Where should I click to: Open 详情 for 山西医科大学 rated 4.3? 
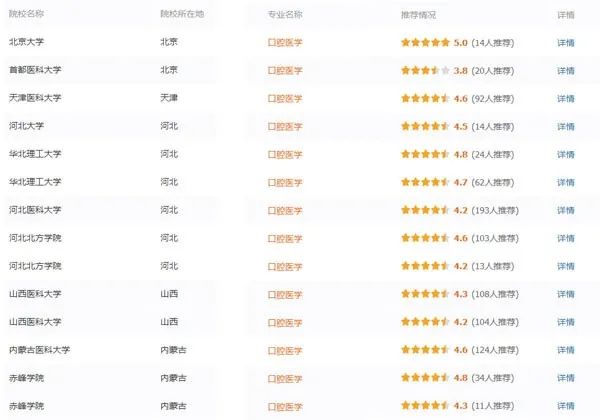pyautogui.click(x=566, y=294)
